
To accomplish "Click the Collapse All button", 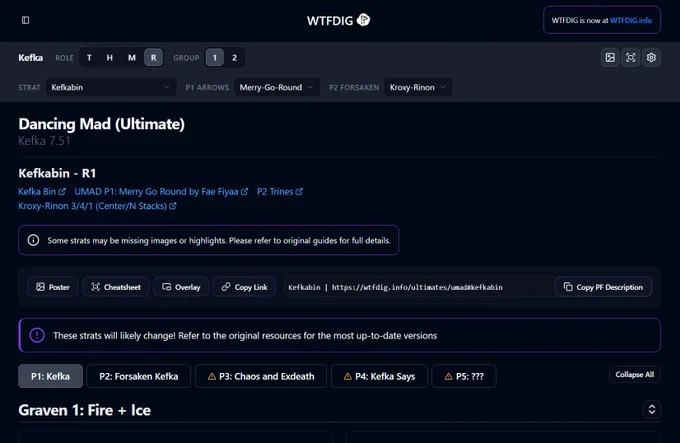I will [635, 375].
